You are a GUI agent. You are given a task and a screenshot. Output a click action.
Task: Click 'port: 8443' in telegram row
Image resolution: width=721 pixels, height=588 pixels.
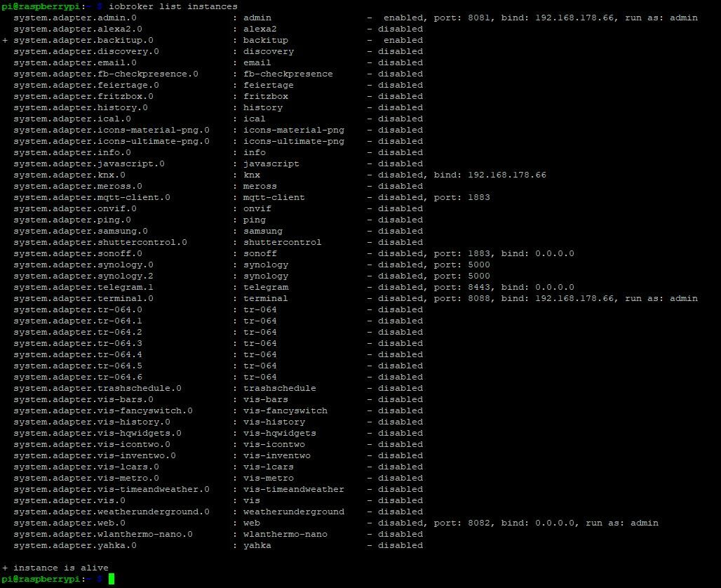click(x=461, y=287)
